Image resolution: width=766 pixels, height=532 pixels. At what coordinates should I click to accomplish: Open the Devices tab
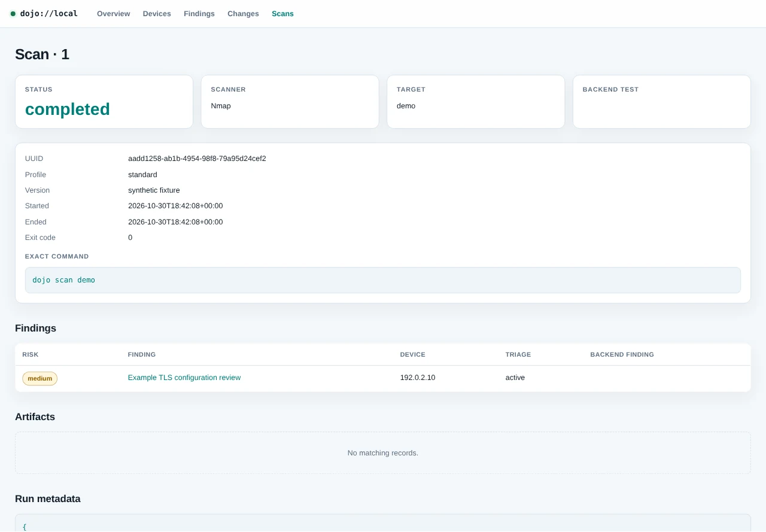(157, 14)
